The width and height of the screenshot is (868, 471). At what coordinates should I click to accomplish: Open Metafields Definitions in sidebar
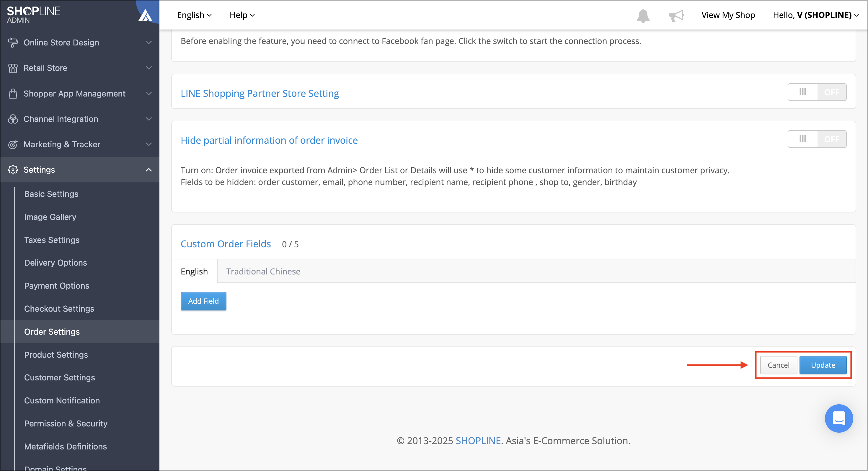click(x=65, y=447)
